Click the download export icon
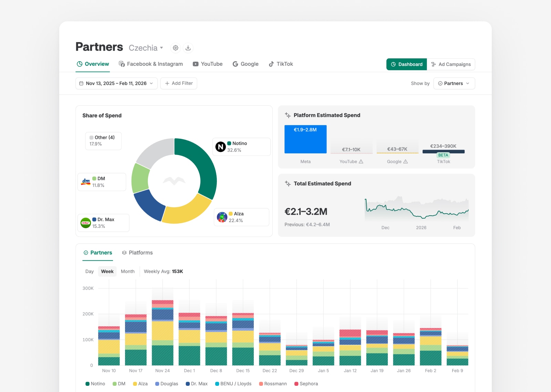 tap(188, 48)
